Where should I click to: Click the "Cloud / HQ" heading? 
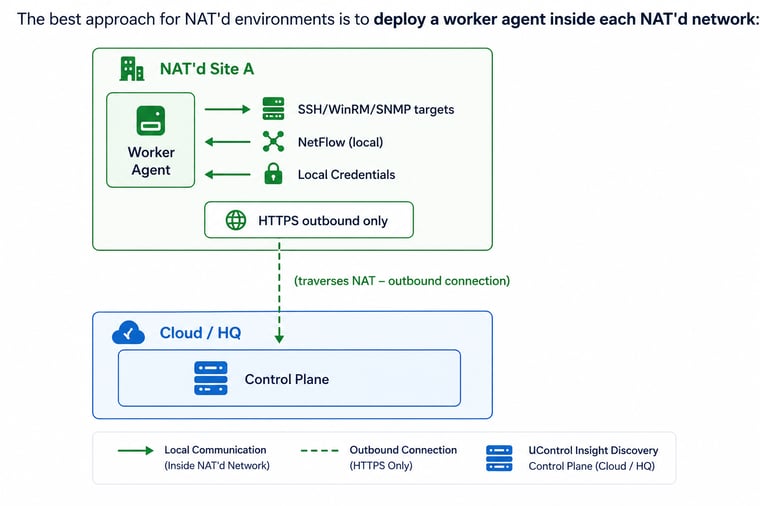201,333
